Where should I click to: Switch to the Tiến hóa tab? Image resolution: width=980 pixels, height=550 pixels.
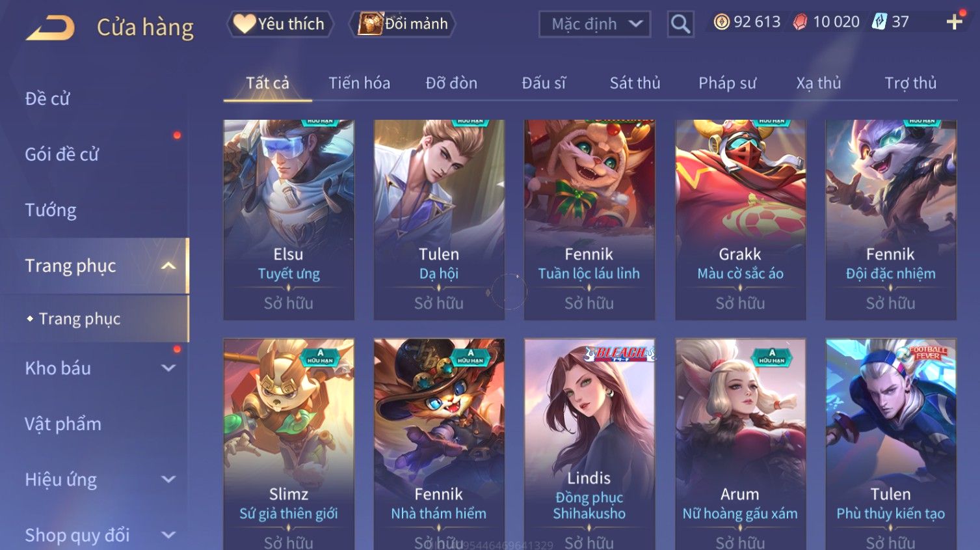coord(359,83)
